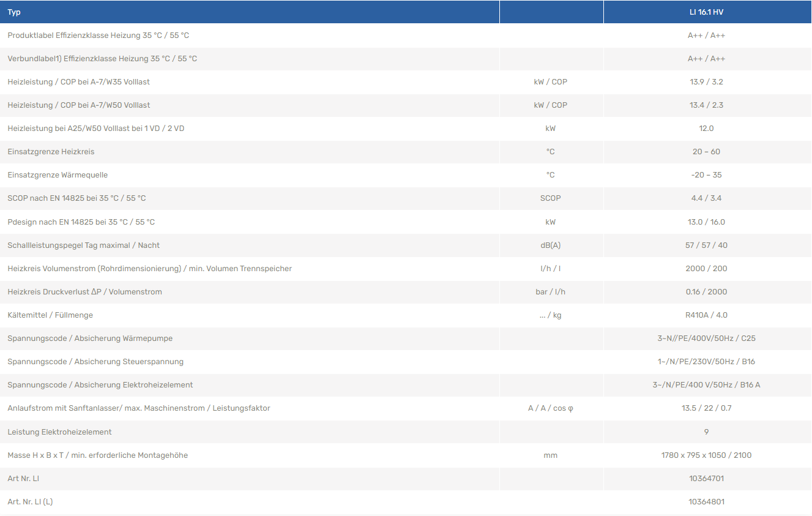The image size is (812, 516).
Task: Click the Pdesign value '13.0 / 16.0'
Action: [706, 222]
